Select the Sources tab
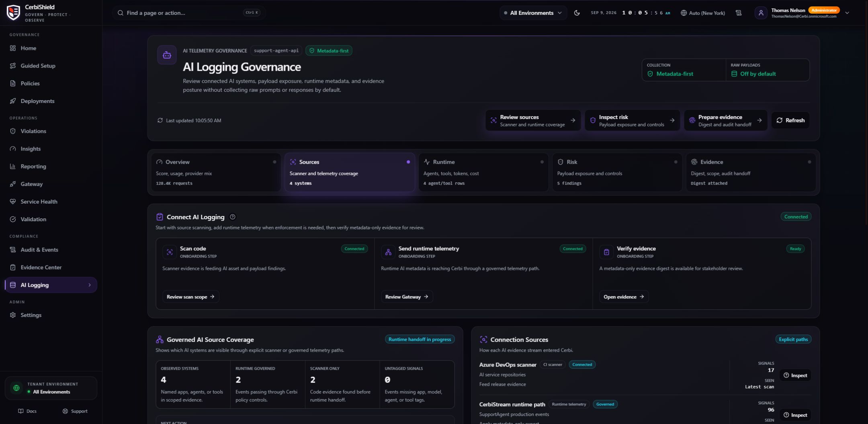This screenshot has width=868, height=424. click(350, 172)
